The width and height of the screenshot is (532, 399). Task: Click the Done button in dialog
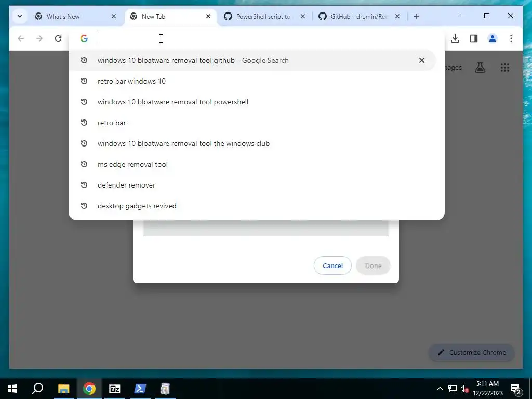(x=373, y=265)
